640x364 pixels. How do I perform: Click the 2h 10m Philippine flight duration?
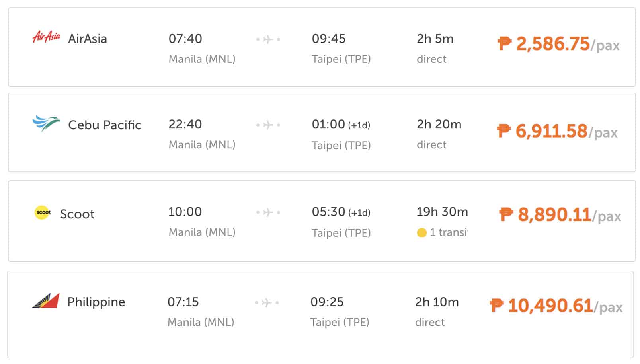tap(437, 302)
